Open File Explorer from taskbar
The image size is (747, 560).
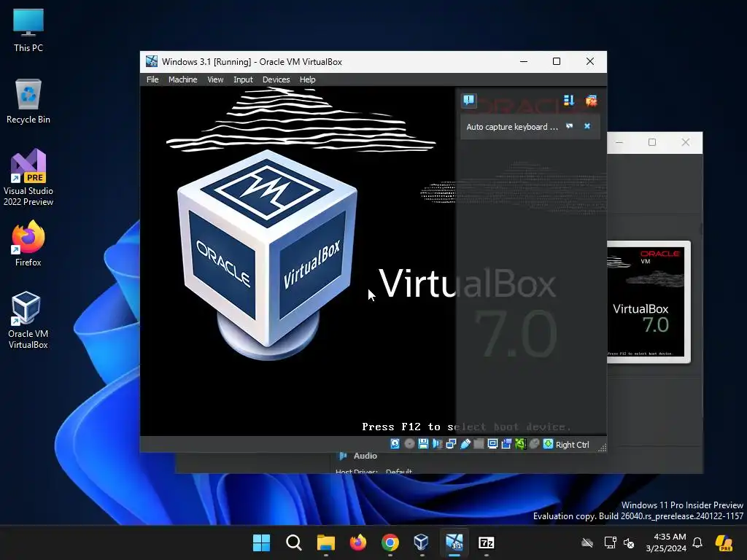pos(326,542)
